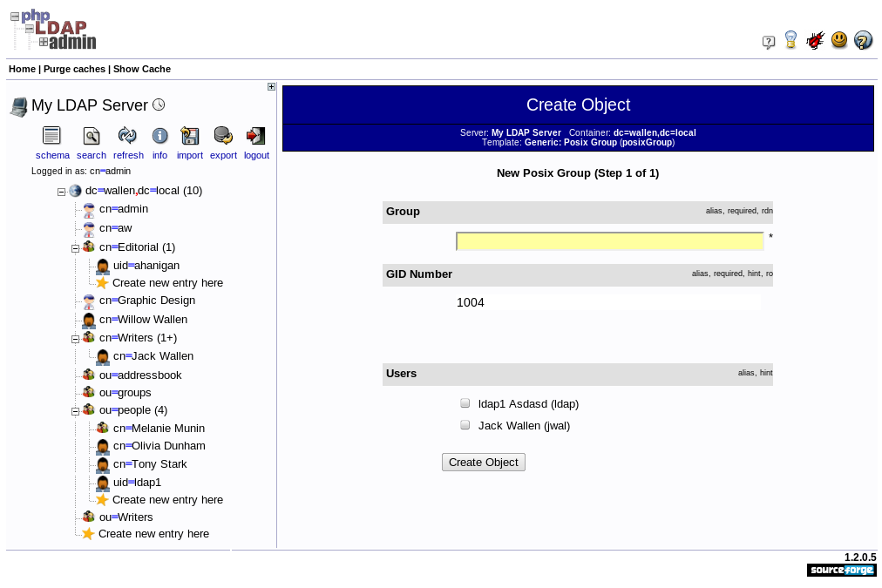Open the cn=Tony Stark entry
Screen dimensions: 882x588
(x=150, y=464)
